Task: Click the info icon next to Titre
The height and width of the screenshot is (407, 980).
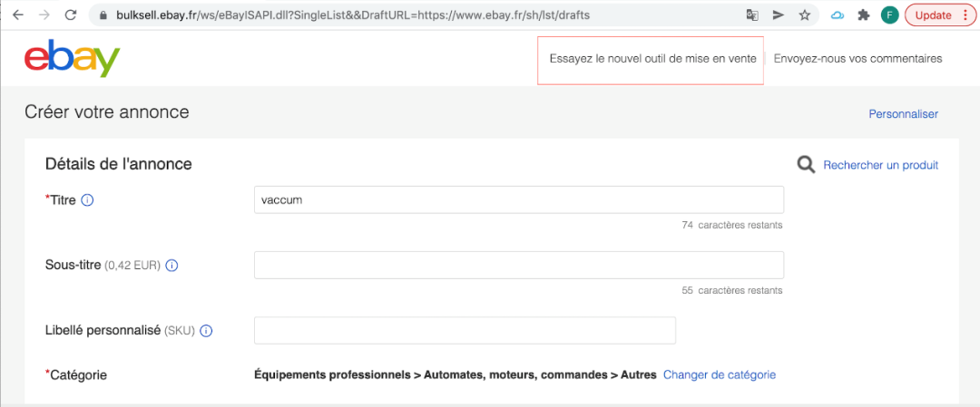Action: pos(87,199)
